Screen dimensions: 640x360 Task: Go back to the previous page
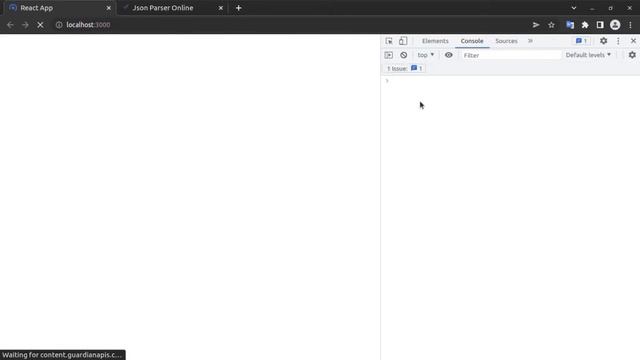pos(10,25)
